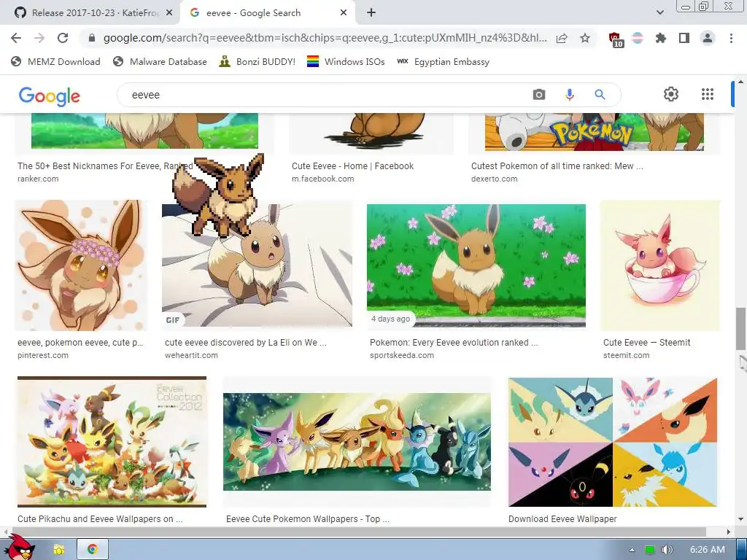Click the address bar URL

[325, 38]
